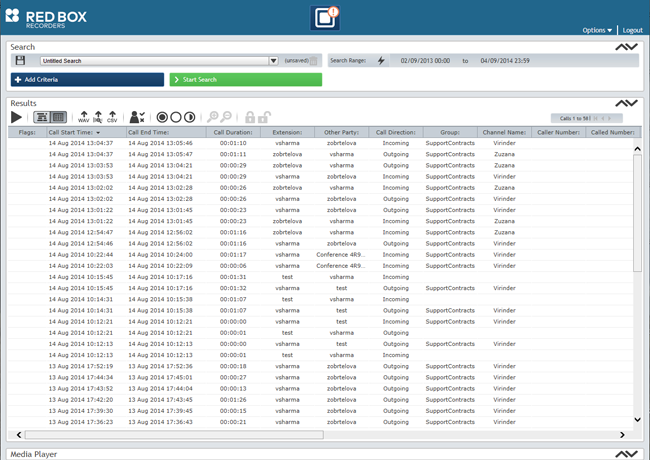Switch results to list layout view
The width and height of the screenshot is (650, 460).
pos(42,117)
